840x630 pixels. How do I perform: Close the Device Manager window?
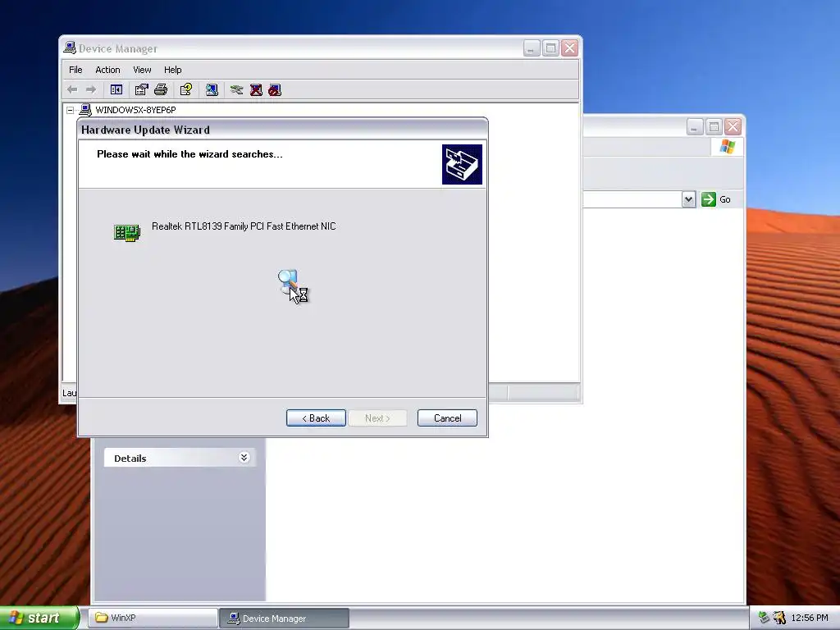[569, 48]
